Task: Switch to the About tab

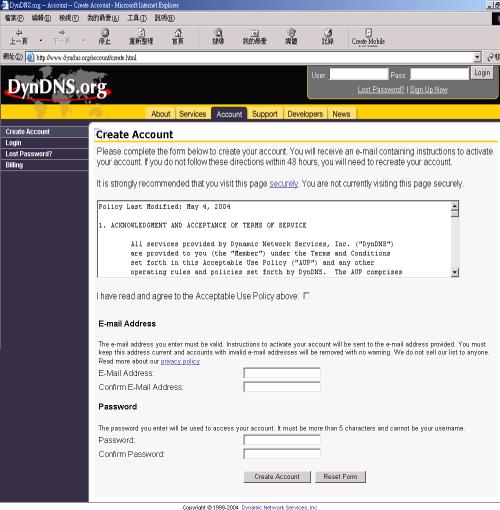Action: tap(161, 114)
